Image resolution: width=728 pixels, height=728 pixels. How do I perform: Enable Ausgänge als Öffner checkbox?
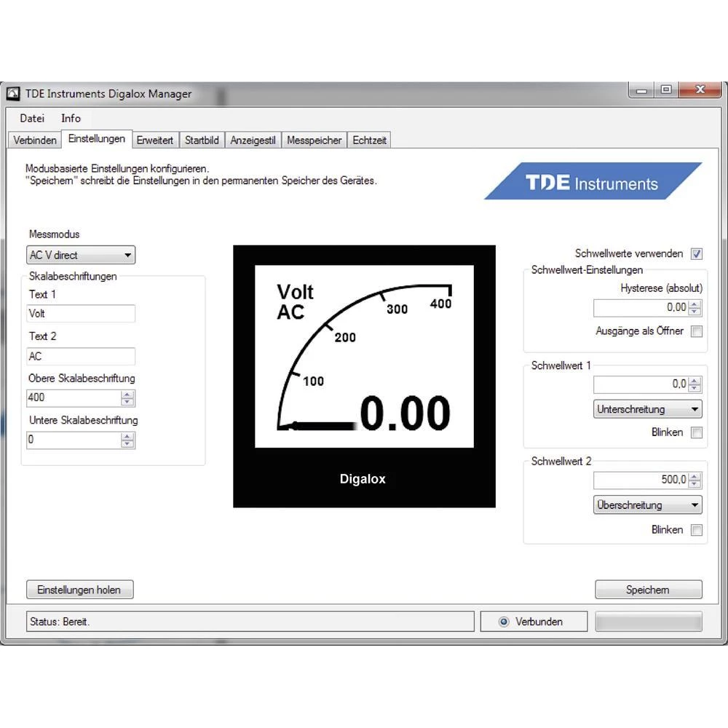[697, 331]
